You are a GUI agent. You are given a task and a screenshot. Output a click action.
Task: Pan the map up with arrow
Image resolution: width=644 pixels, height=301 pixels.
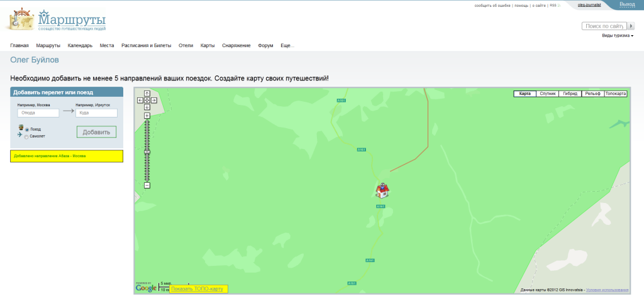pos(147,94)
